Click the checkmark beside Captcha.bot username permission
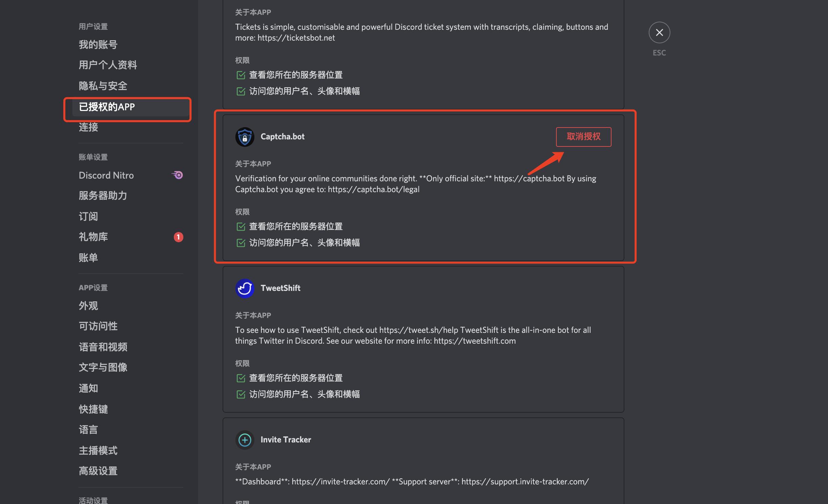This screenshot has height=504, width=828. click(240, 243)
